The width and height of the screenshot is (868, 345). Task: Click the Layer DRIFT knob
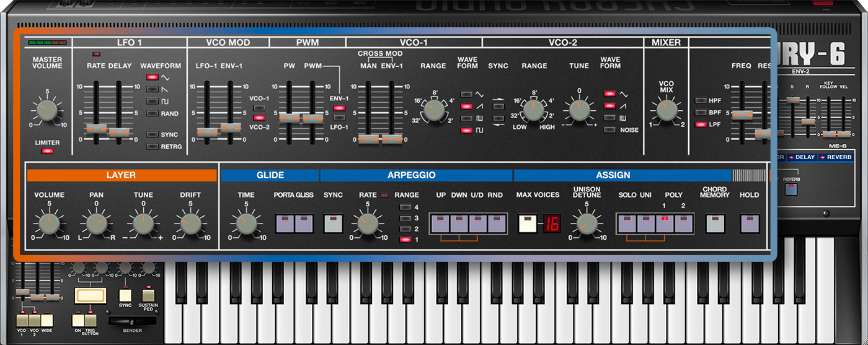click(x=190, y=224)
